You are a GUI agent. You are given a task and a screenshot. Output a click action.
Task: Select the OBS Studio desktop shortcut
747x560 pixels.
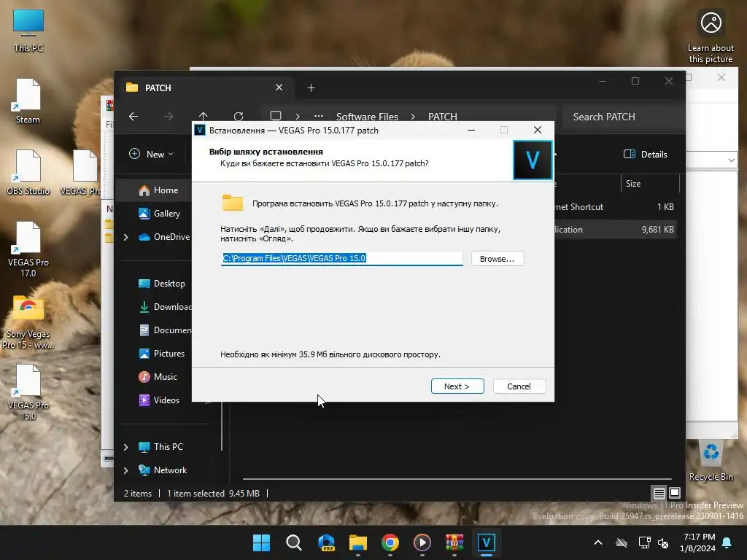28,172
